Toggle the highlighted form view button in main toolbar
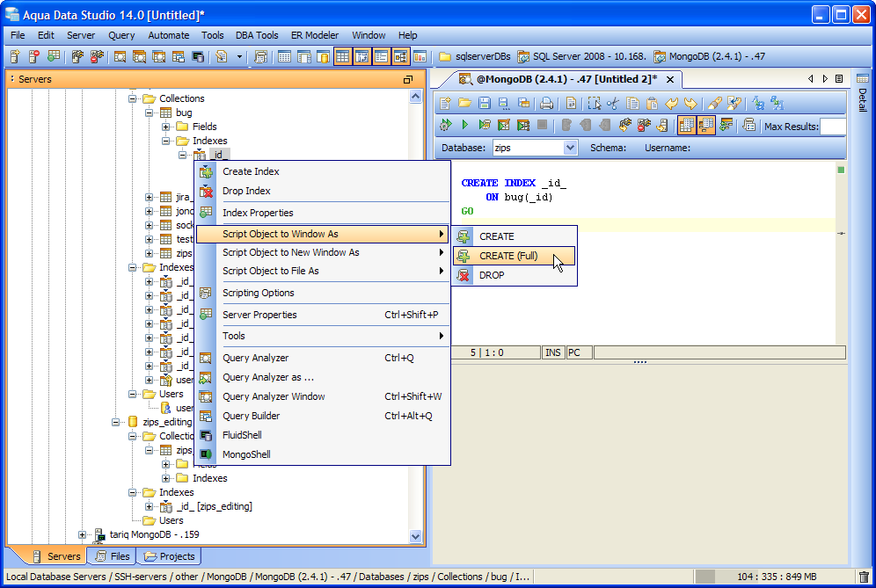This screenshot has width=876, height=588. [x=382, y=56]
